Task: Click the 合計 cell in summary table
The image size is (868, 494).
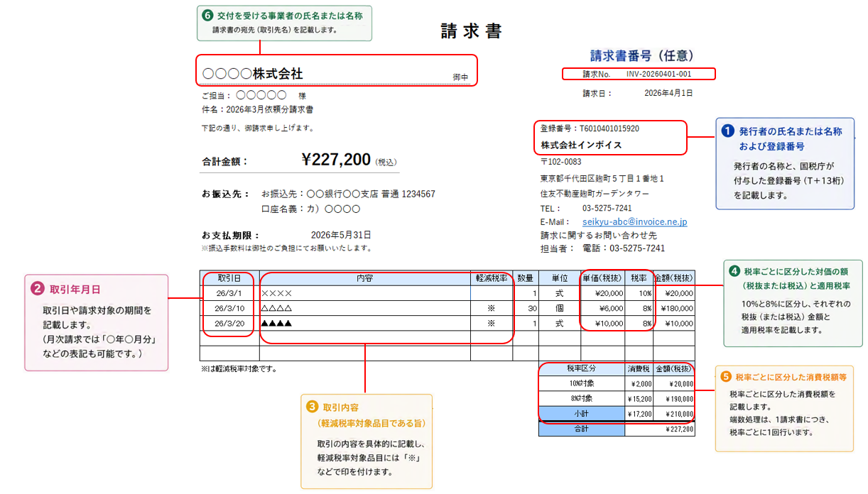Action: [x=581, y=429]
